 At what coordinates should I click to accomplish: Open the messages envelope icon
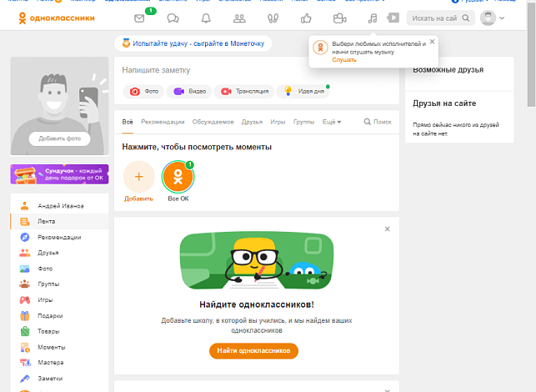point(139,18)
